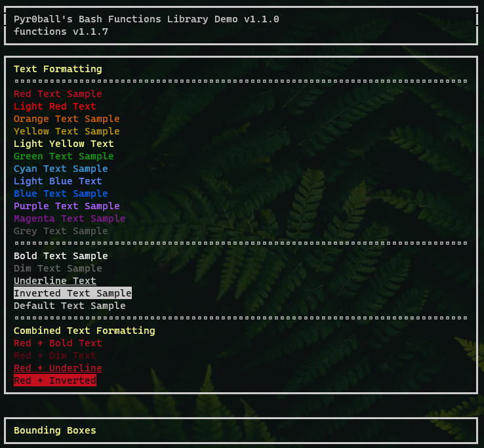Click the 'Blue Text Sample' line

[x=61, y=193]
